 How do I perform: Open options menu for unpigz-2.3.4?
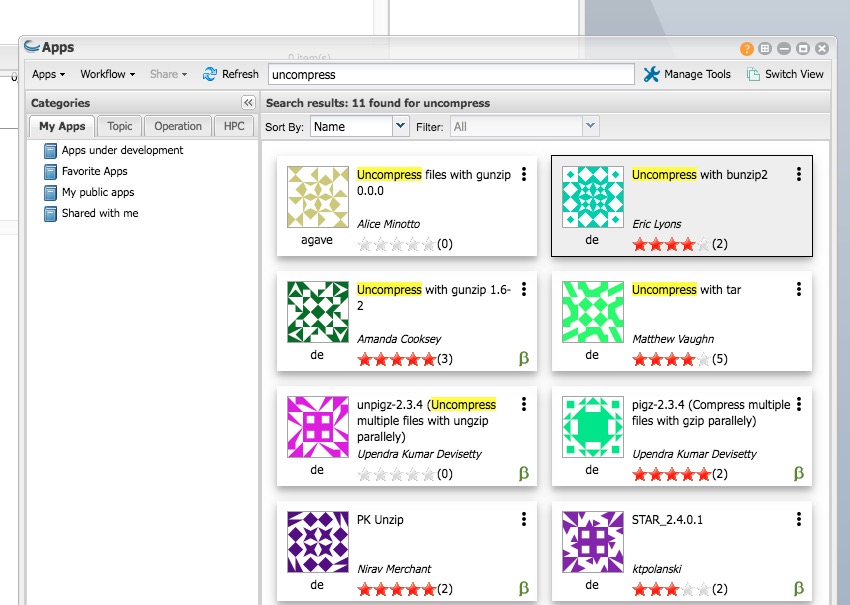click(x=524, y=404)
